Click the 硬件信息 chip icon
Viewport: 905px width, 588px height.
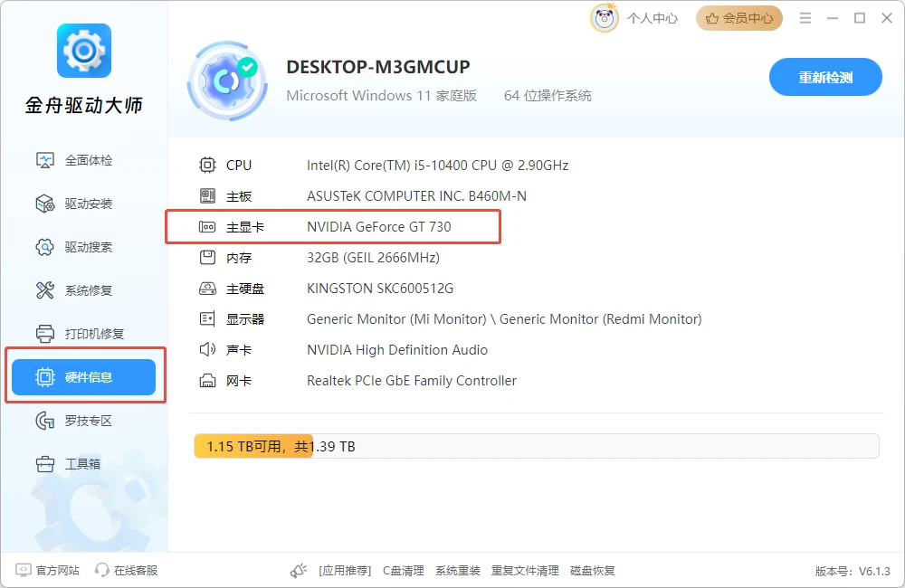pyautogui.click(x=45, y=377)
